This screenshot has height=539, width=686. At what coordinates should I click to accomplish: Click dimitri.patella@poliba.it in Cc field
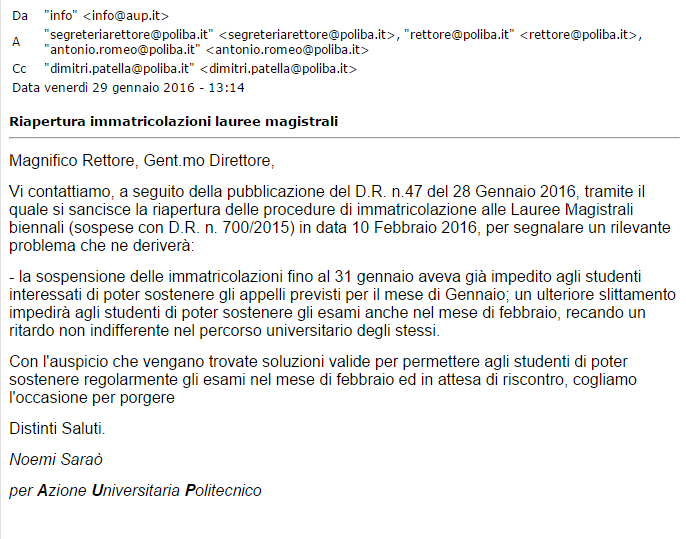[200, 69]
